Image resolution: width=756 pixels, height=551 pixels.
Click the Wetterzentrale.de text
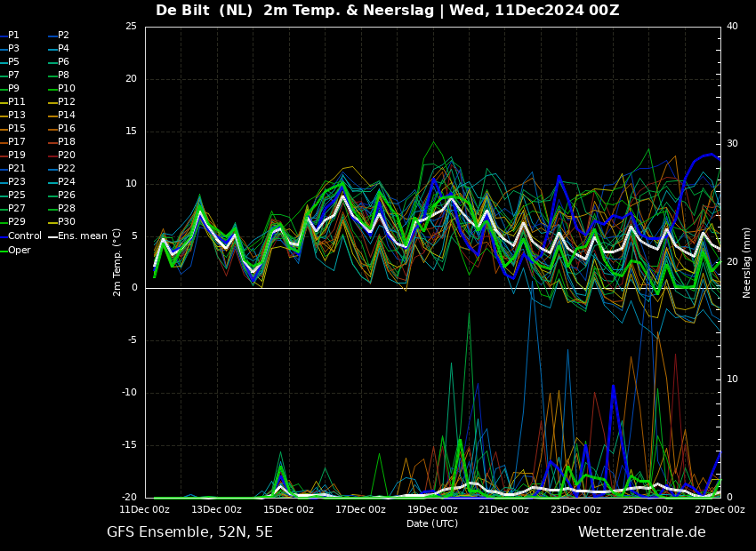[642, 532]
